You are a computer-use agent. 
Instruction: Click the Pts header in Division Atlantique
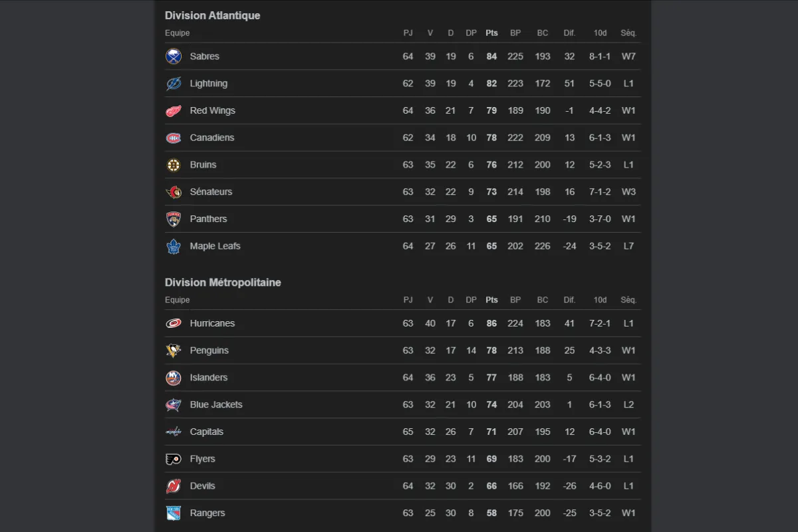click(x=491, y=33)
